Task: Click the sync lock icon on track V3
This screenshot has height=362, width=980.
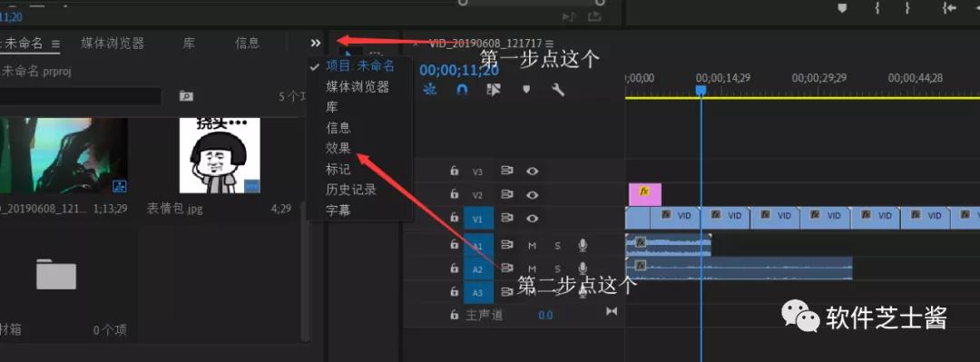Action: point(506,171)
